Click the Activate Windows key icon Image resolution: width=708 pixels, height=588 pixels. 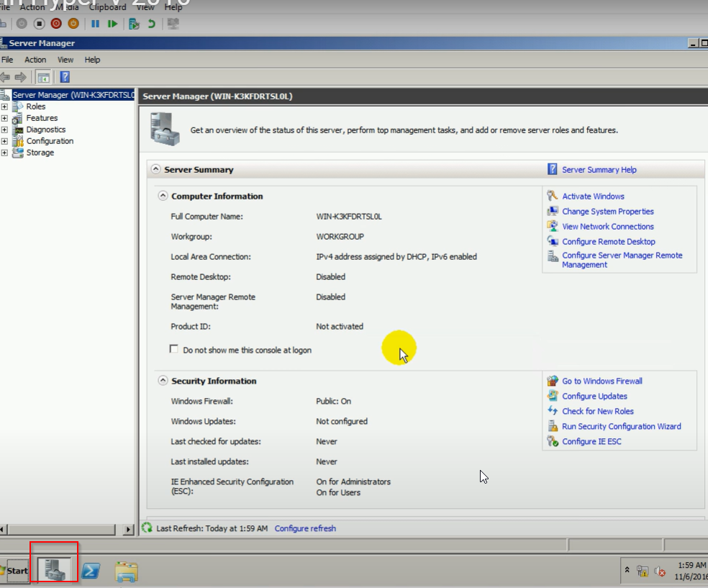(x=552, y=196)
